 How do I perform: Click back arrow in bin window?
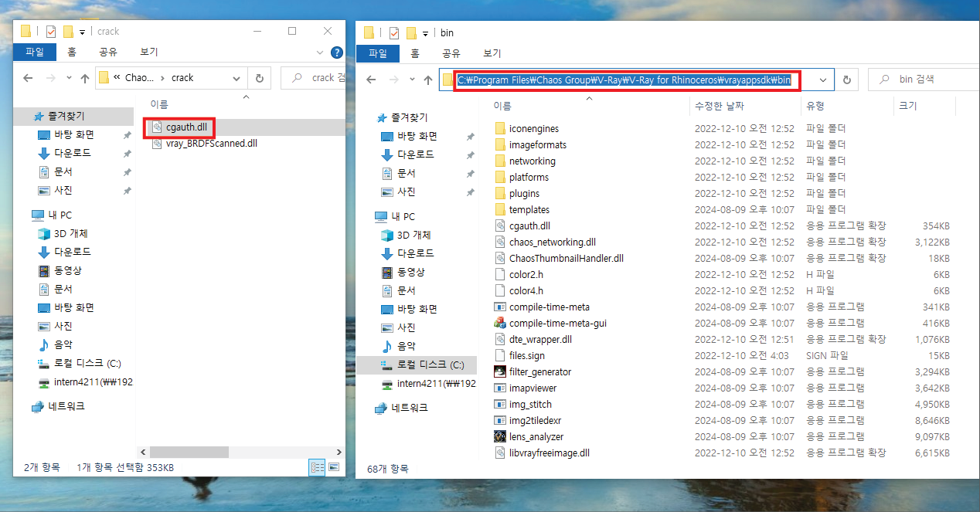pos(371,80)
